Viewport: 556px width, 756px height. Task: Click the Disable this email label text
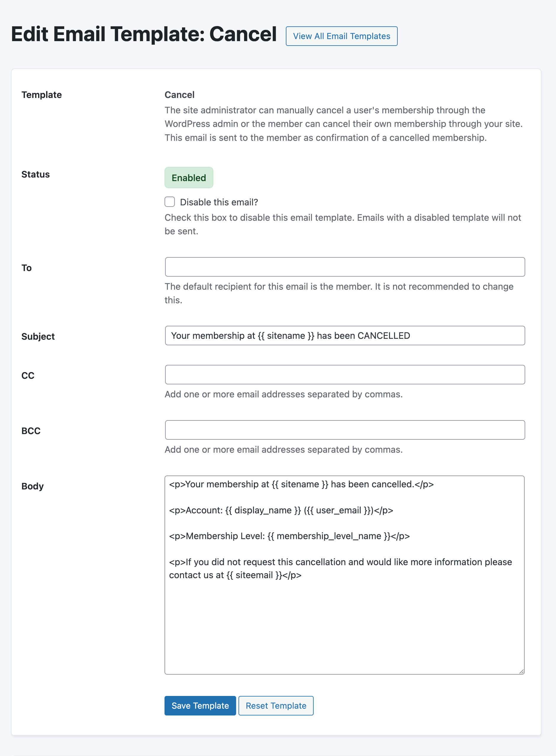(219, 202)
